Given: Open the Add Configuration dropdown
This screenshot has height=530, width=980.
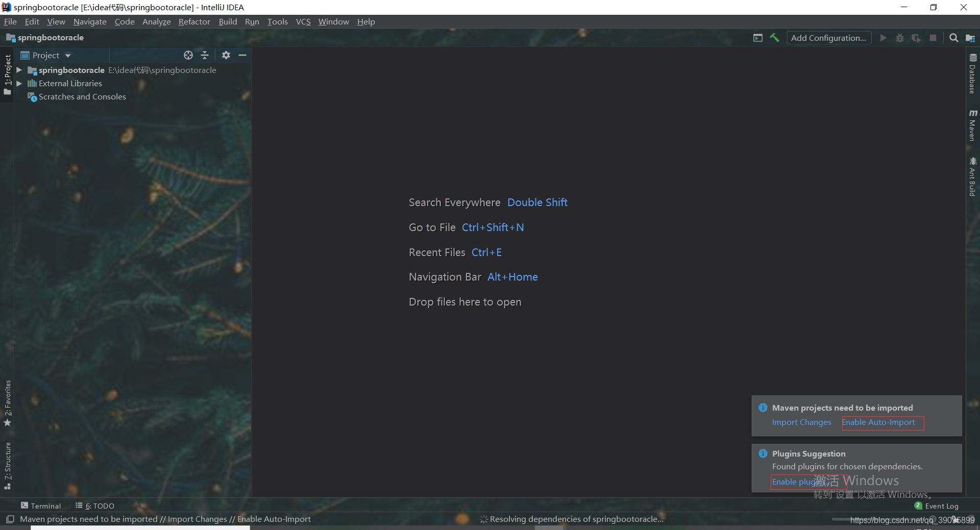Looking at the screenshot, I should point(828,38).
